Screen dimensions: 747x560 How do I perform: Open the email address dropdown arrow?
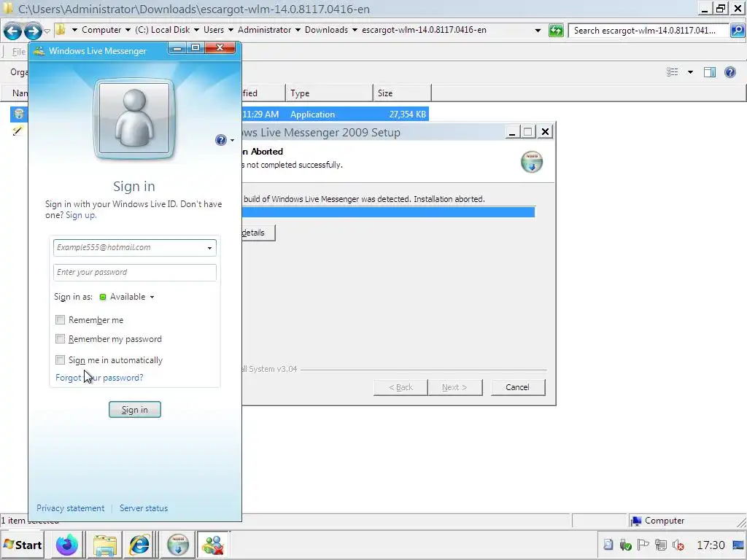(x=209, y=248)
